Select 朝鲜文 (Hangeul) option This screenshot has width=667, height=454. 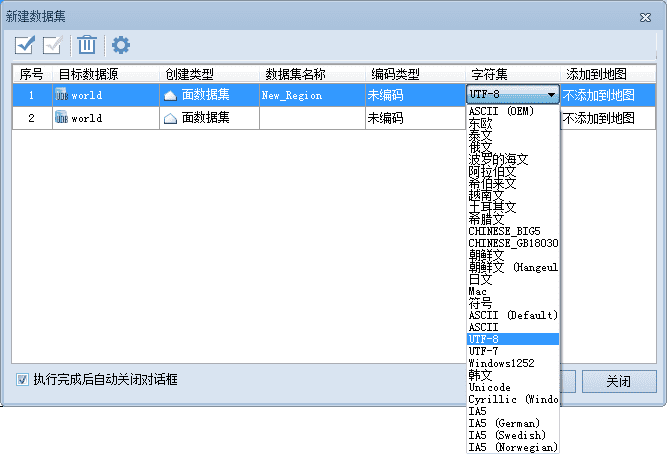[513, 267]
